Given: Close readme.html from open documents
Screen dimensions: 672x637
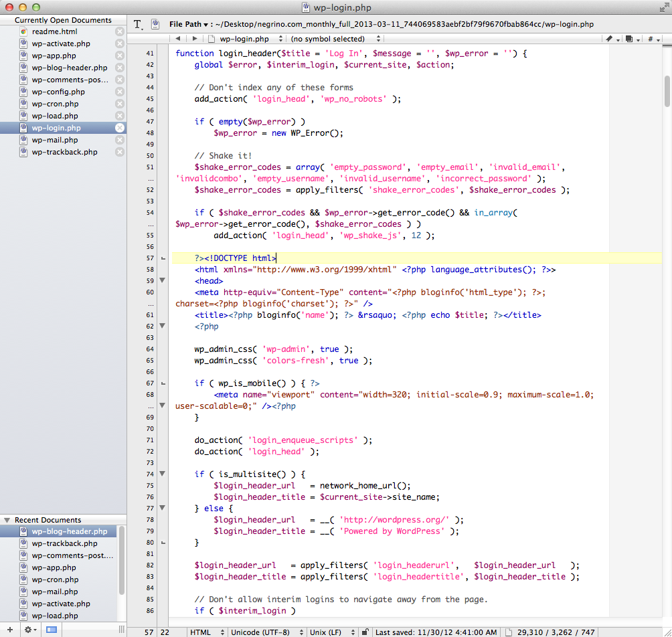Looking at the screenshot, I should click(x=120, y=31).
